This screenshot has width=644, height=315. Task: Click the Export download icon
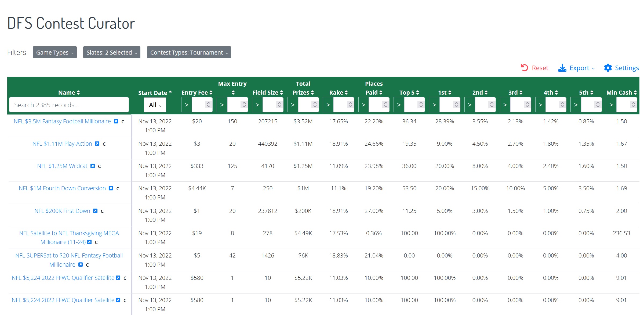[562, 68]
